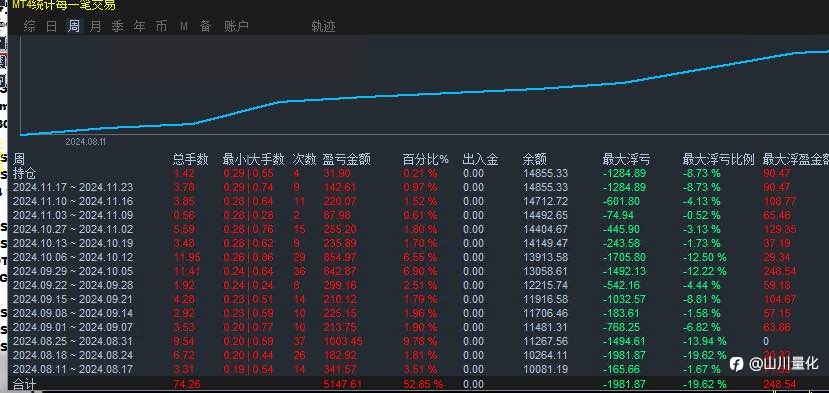Select the M tab

click(x=183, y=26)
